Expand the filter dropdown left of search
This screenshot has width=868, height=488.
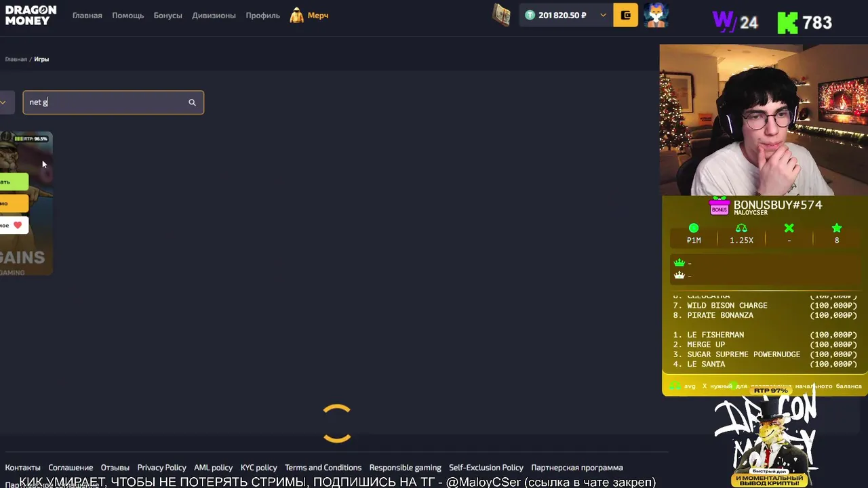3,102
